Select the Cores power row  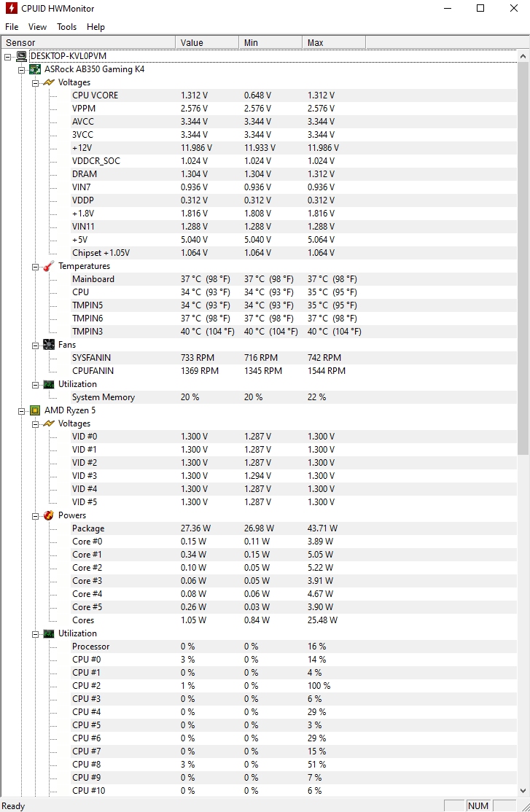tap(295, 620)
